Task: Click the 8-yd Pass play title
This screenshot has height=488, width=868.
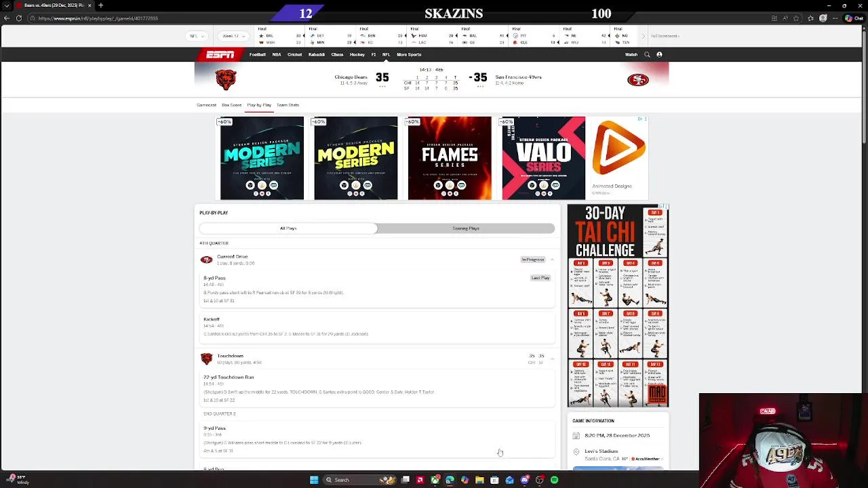Action: click(x=214, y=278)
